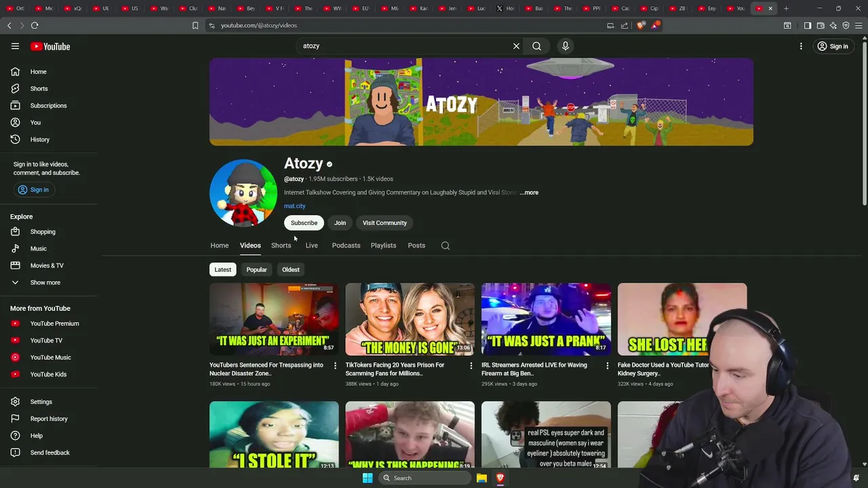Open options menu for TikTokers Facing video
The height and width of the screenshot is (488, 868).
click(x=471, y=366)
